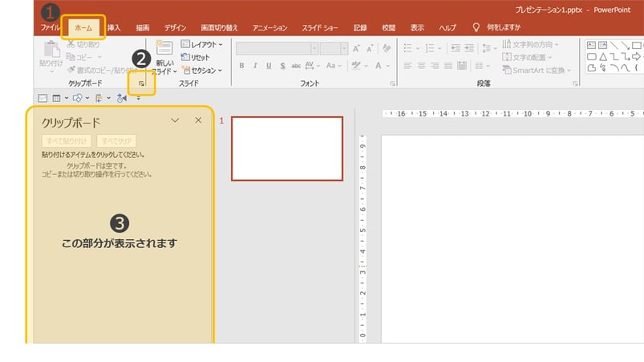Viewport: 644px width, 362px height.
Task: Switch to the デザイン tab
Action: pyautogui.click(x=175, y=27)
